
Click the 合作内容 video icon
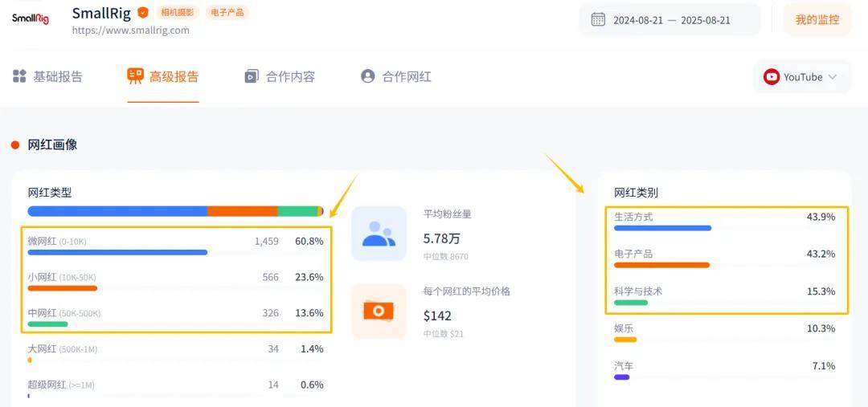point(252,76)
